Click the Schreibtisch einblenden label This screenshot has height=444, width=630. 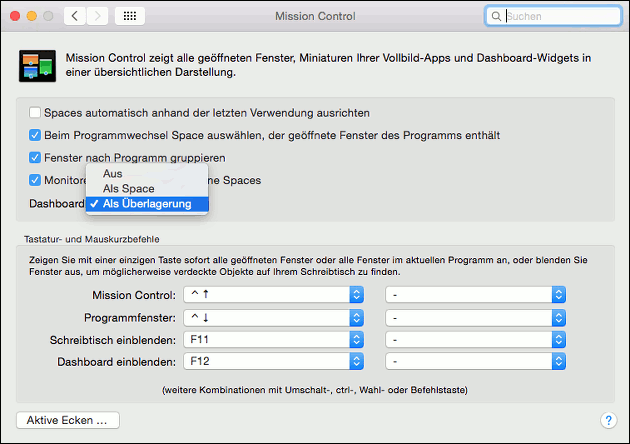coord(113,340)
